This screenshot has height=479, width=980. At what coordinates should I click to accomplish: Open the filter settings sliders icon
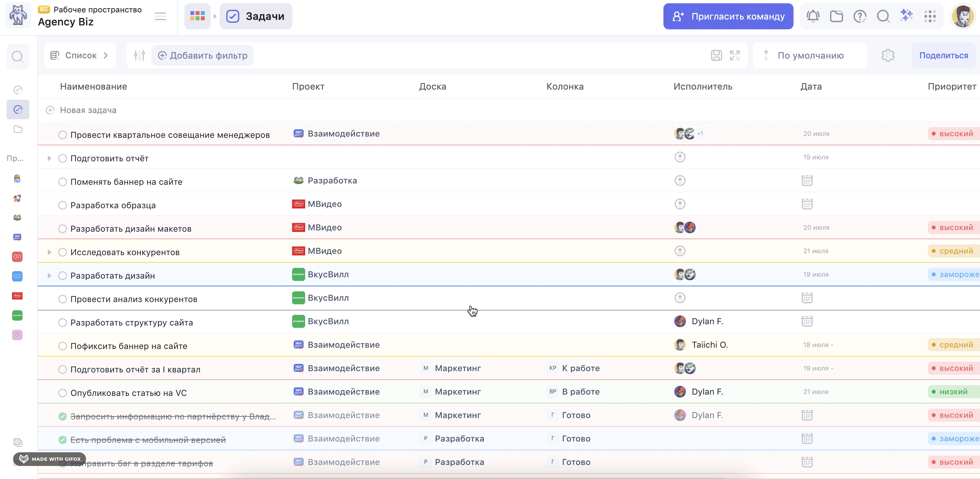point(139,55)
